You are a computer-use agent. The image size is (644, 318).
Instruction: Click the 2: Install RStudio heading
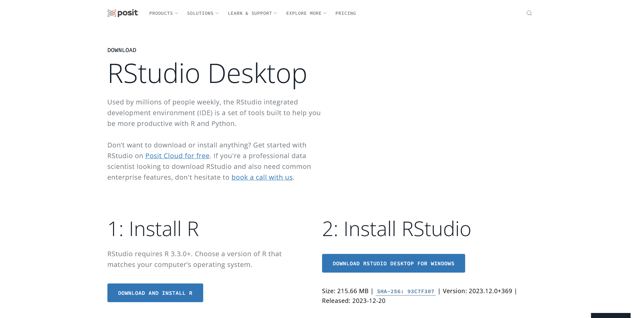(396, 229)
